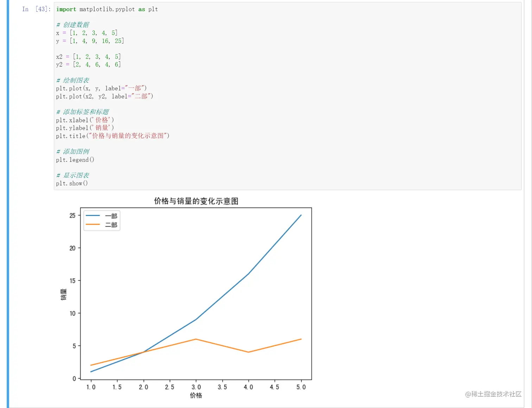
Task: Click the x = [1, 2, 3, 4, 5] line
Action: (87, 33)
